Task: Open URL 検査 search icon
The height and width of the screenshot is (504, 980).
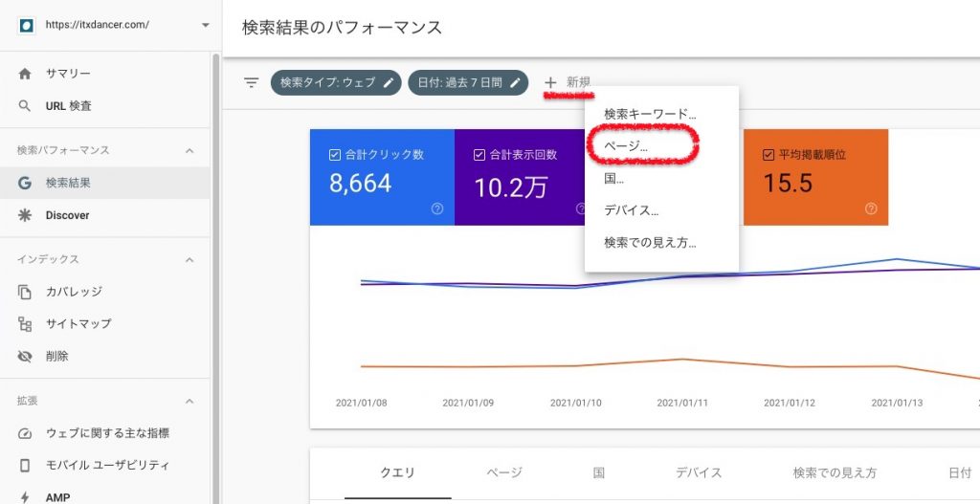Action: pos(25,106)
